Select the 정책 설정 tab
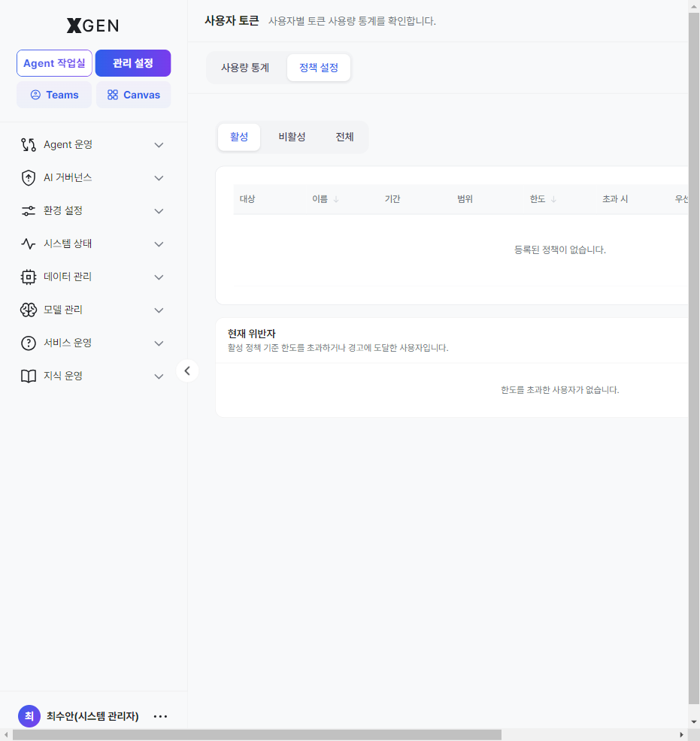The height and width of the screenshot is (741, 700). pyautogui.click(x=319, y=68)
